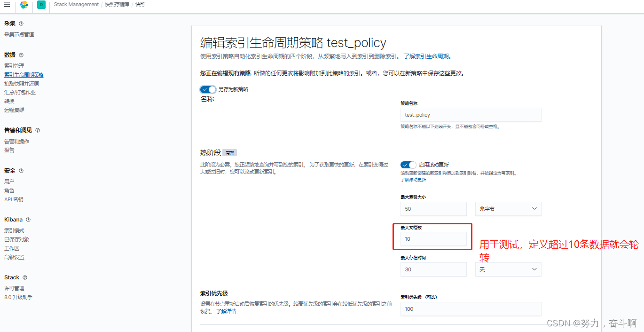Viewport: 644px width, 332px height.
Task: Open the 天 time unit dropdown
Action: pos(508,269)
